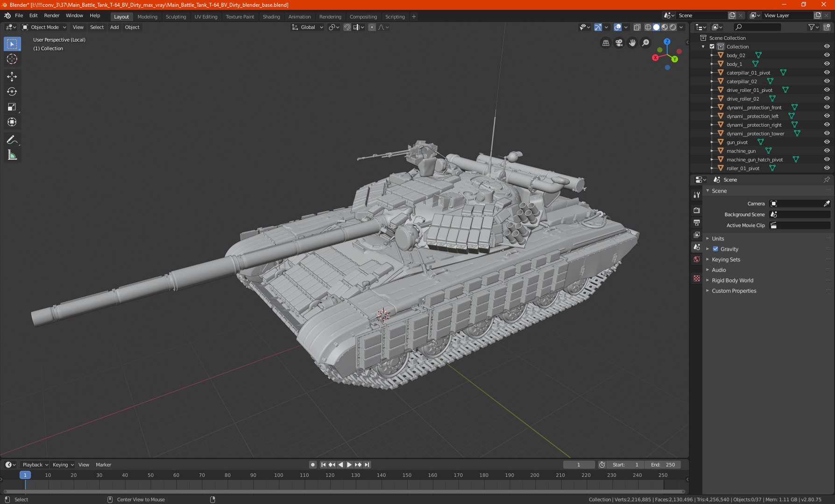Open the Render menu

click(52, 15)
